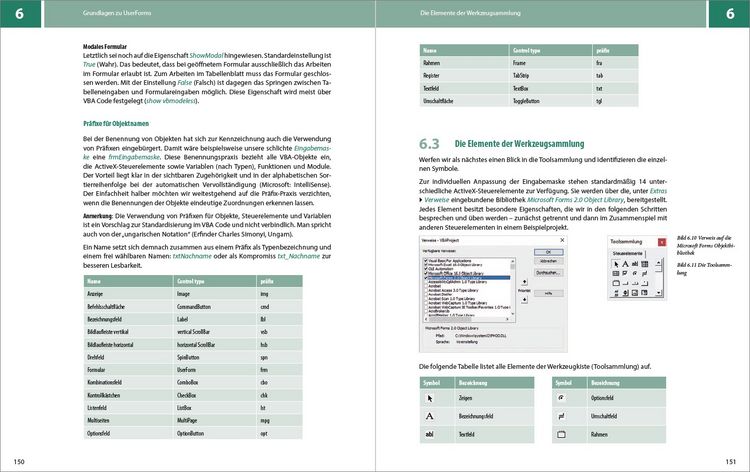Click the abl symbol beside Textfeld
750x472 pixels.
pyautogui.click(x=430, y=434)
